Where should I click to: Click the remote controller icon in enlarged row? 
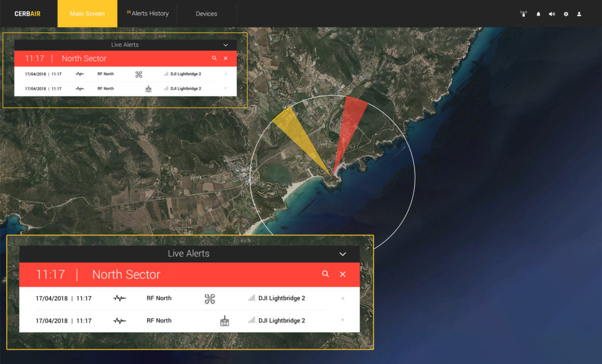click(225, 321)
